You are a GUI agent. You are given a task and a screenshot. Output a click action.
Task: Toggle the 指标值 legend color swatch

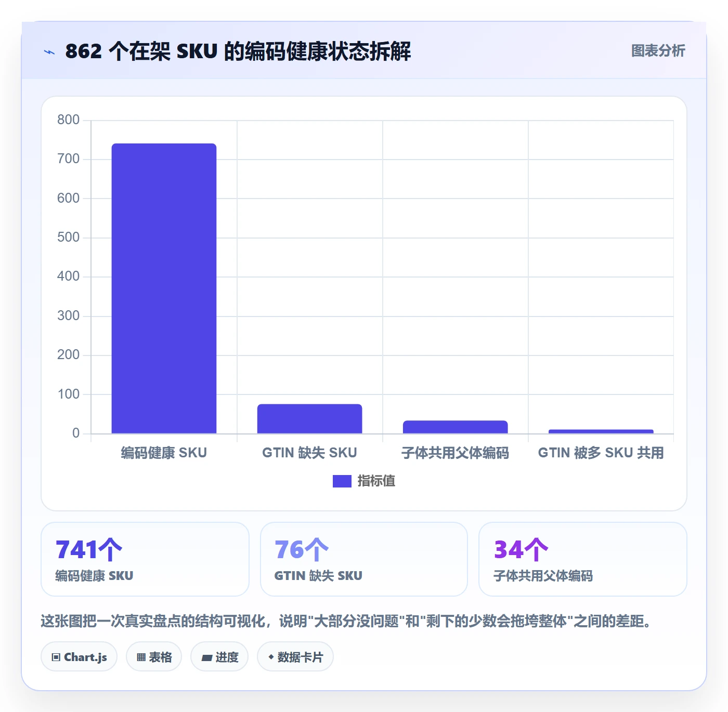(x=342, y=481)
